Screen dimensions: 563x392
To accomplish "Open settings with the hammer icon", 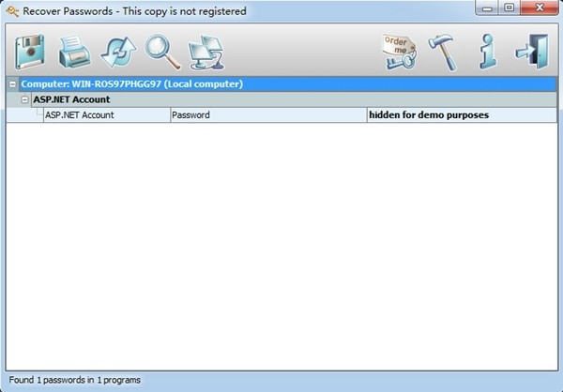I will pyautogui.click(x=444, y=53).
